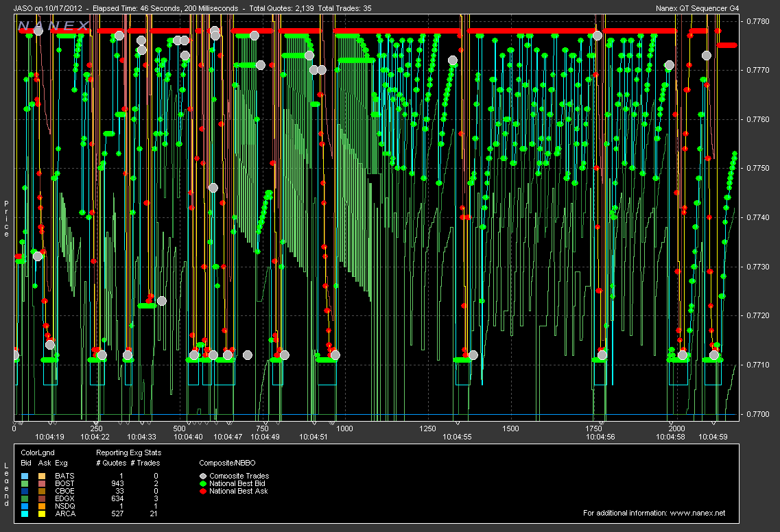The width and height of the screenshot is (780, 532).
Task: Select the BATS ask color swatch
Action: pyautogui.click(x=43, y=476)
